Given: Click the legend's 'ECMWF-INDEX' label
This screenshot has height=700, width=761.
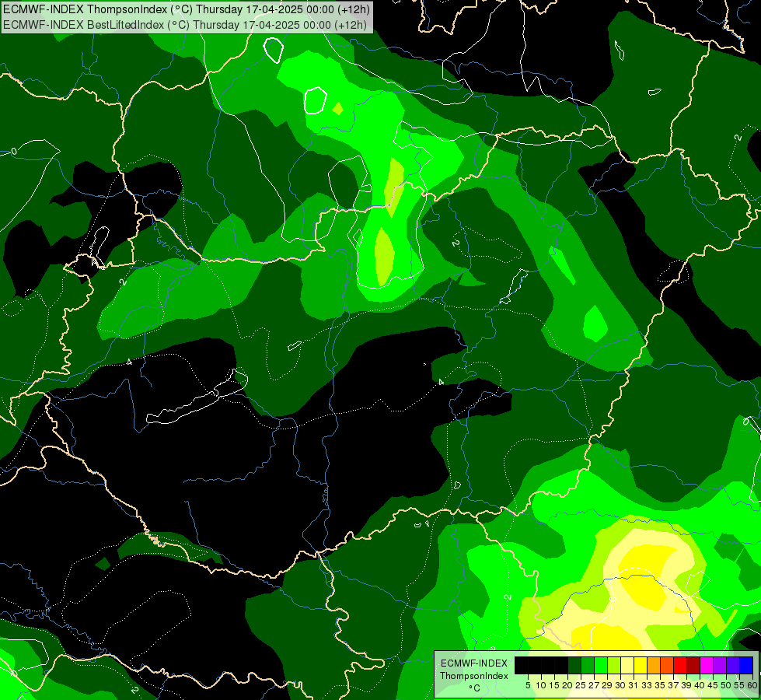Looking at the screenshot, I should coord(474,663).
